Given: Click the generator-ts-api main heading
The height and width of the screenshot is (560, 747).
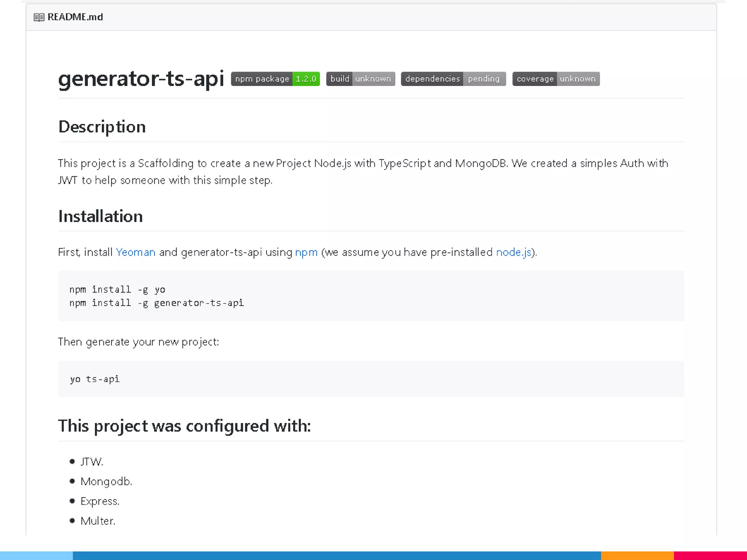Looking at the screenshot, I should 141,78.
